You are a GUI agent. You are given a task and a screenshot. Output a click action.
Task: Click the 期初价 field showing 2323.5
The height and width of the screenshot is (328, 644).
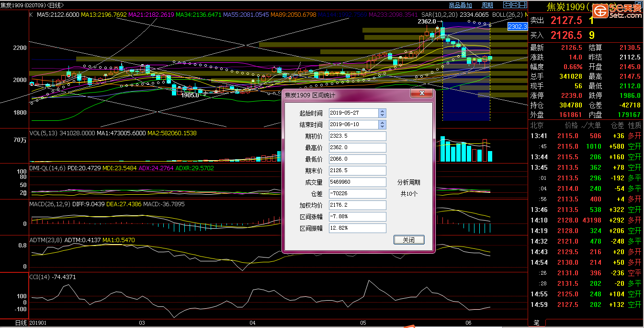358,136
